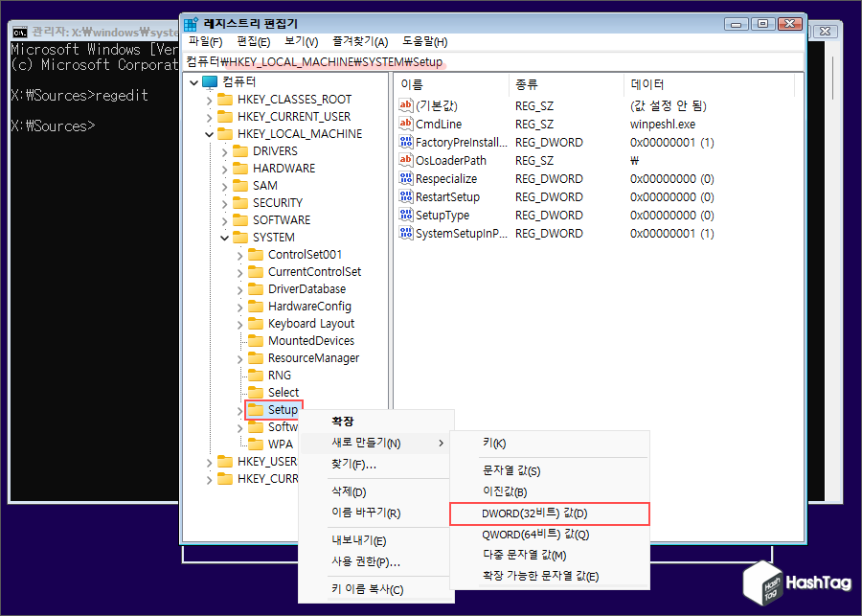Open the 보기(V) menu
This screenshot has width=862, height=616.
[302, 42]
